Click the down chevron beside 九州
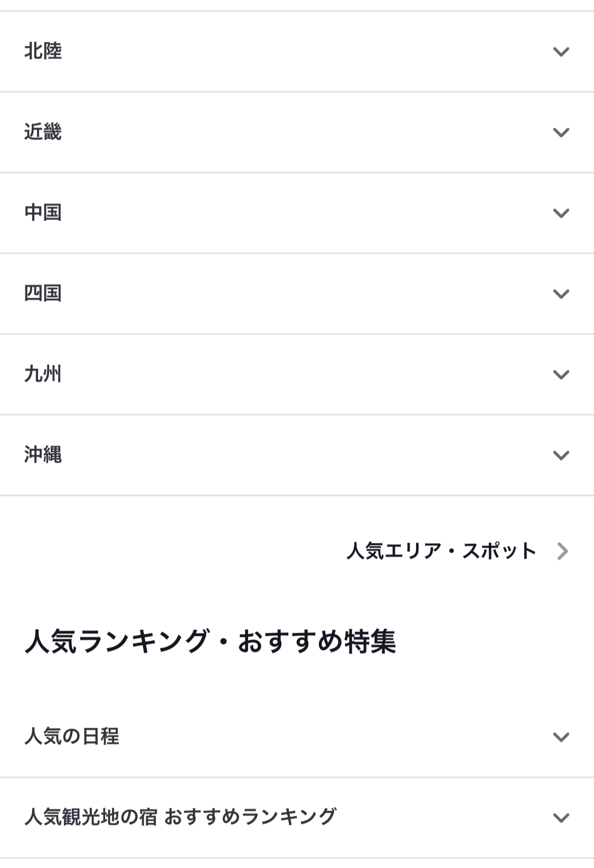 (561, 375)
